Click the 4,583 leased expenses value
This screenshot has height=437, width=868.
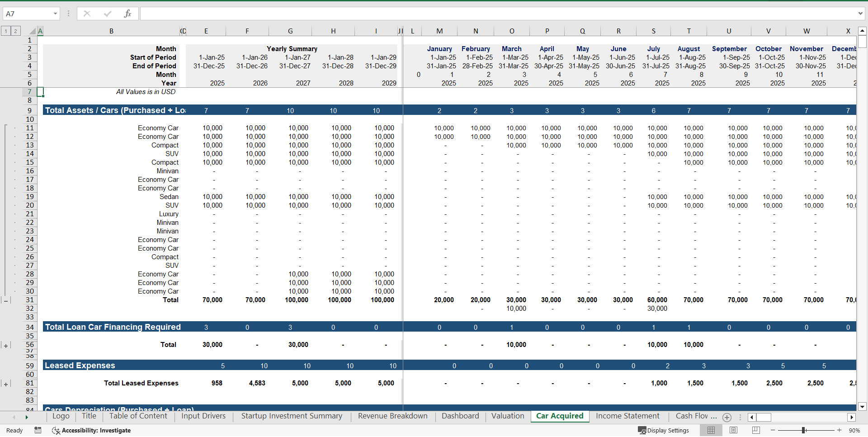click(x=257, y=383)
